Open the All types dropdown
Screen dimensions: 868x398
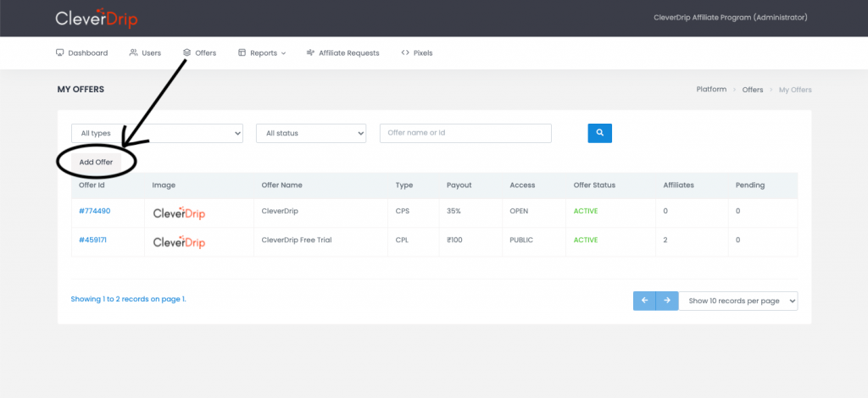[157, 133]
